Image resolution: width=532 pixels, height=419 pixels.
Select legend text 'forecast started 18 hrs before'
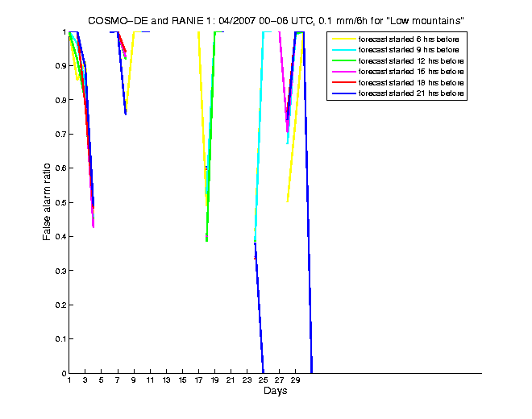click(x=412, y=83)
